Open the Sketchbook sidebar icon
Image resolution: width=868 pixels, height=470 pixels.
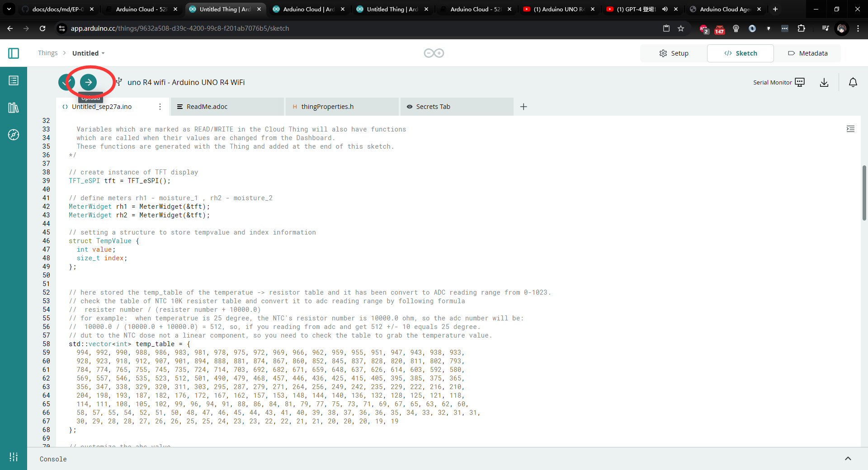[x=14, y=80]
